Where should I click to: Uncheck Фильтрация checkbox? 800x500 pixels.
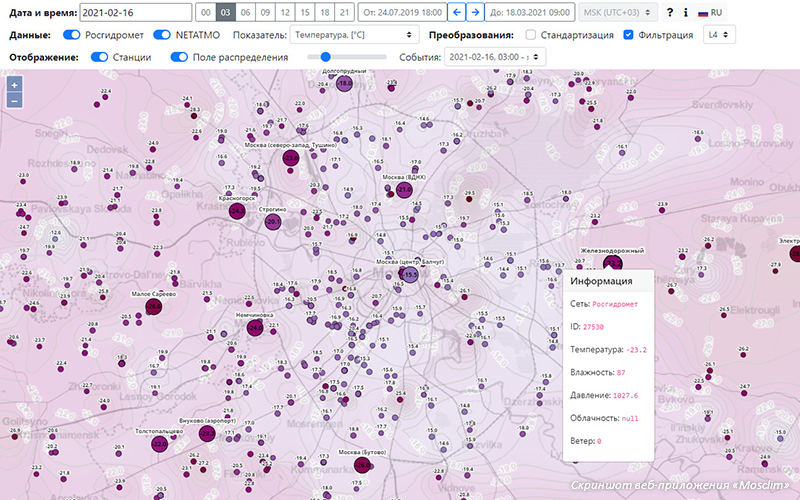pyautogui.click(x=629, y=35)
